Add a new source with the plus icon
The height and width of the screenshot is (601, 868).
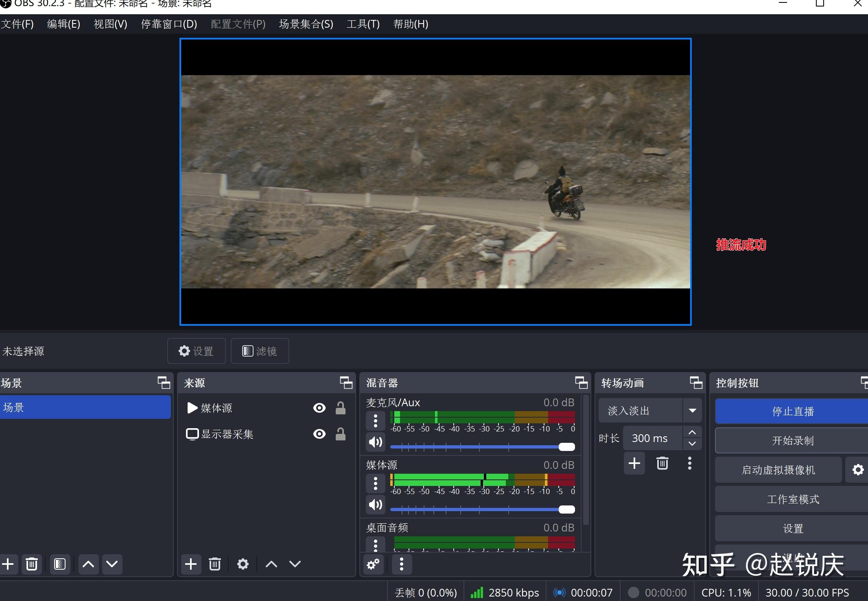(191, 564)
